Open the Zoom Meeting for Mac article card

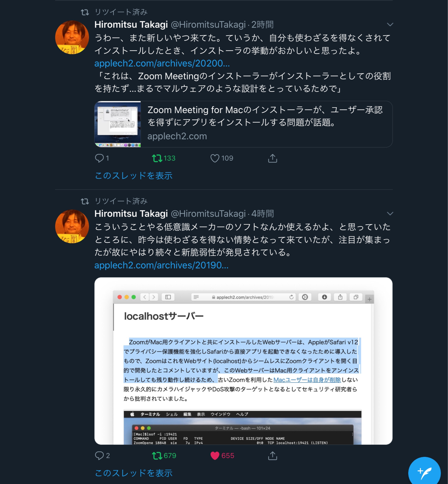(243, 124)
